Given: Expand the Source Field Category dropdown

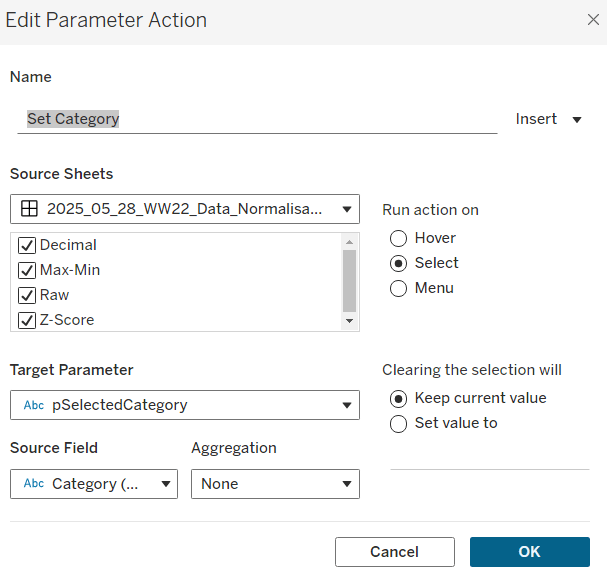Looking at the screenshot, I should (x=94, y=483).
